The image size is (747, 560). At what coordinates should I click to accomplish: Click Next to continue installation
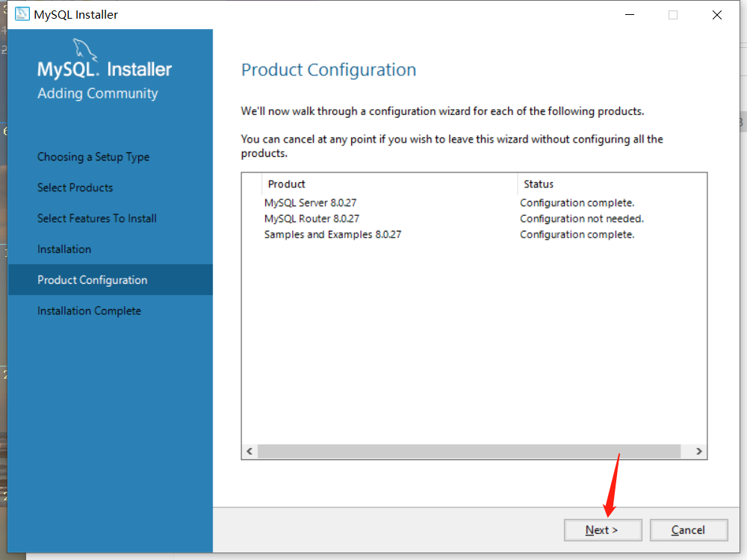pos(603,530)
